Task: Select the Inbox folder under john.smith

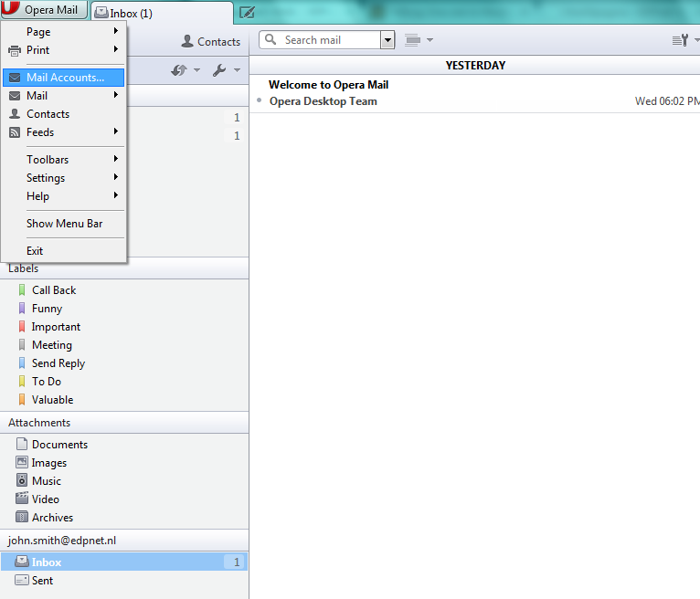Action: 124,562
